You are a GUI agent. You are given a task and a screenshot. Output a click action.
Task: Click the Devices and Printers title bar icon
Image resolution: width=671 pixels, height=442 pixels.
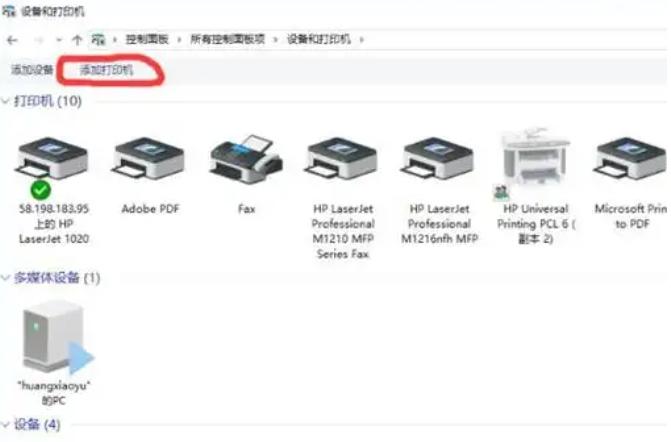(x=9, y=11)
